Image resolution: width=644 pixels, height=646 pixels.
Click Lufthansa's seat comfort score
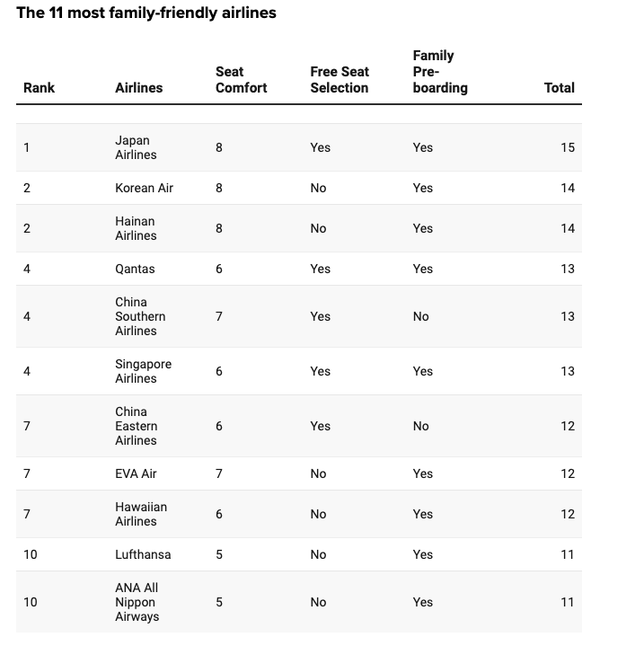pos(219,554)
